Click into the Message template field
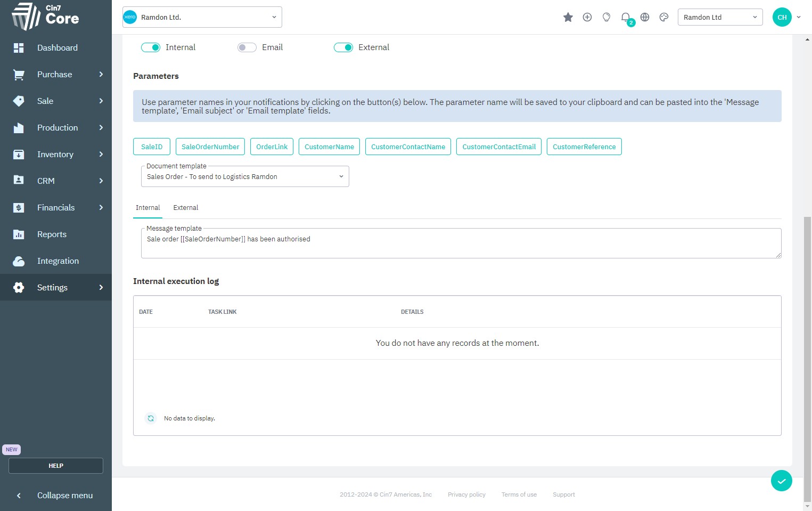 (x=461, y=244)
